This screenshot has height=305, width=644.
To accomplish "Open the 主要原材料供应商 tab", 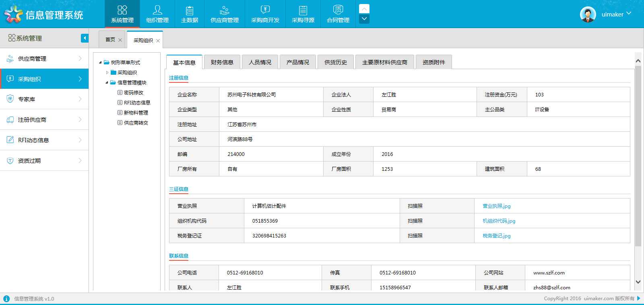I will [385, 62].
